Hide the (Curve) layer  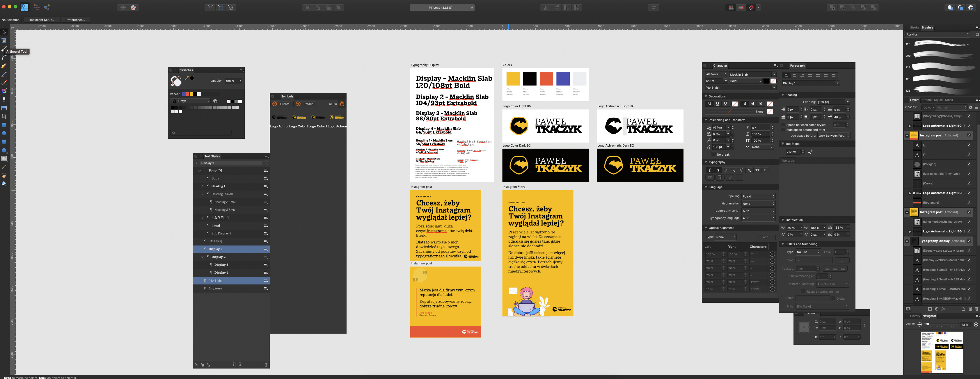click(969, 183)
